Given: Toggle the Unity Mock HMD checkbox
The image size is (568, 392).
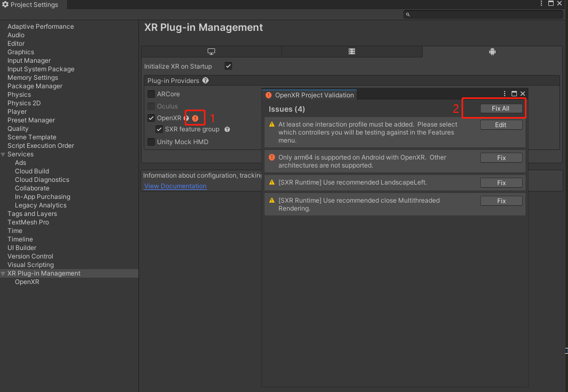Looking at the screenshot, I should point(152,142).
